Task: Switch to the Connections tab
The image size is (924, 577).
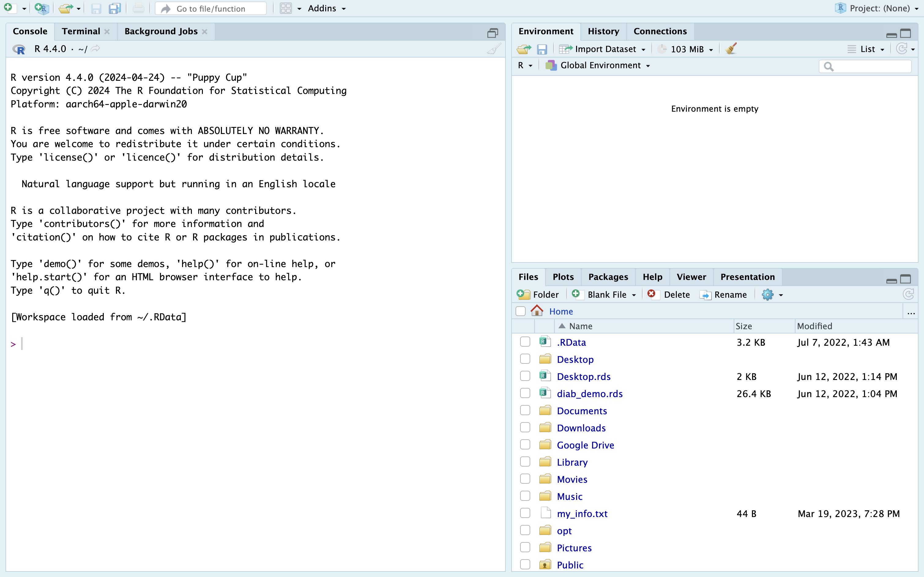Action: point(660,31)
